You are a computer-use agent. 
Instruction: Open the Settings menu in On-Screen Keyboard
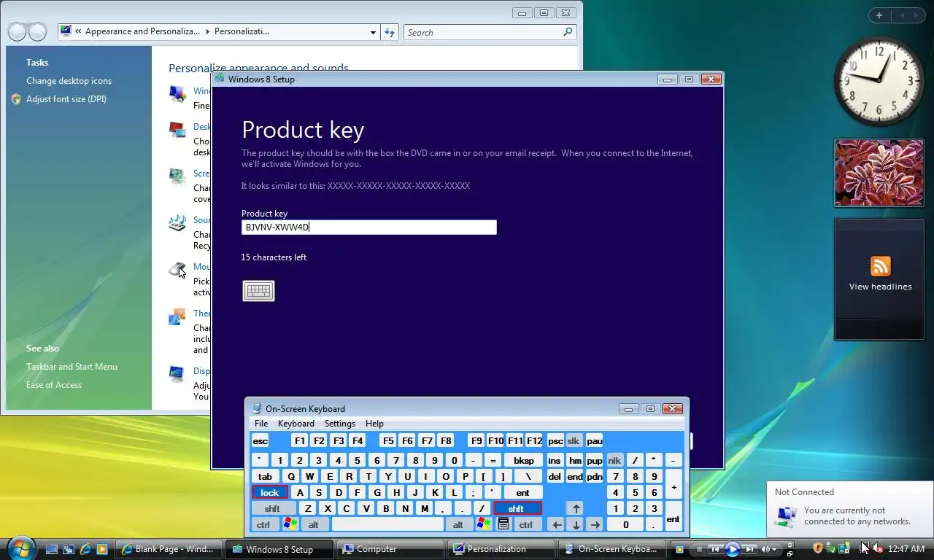[x=340, y=424]
